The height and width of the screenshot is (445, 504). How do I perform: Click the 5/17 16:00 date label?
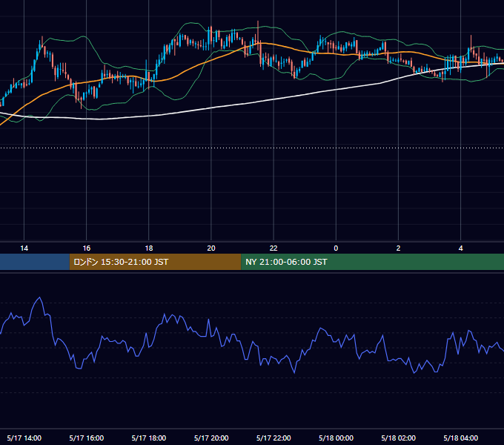(87, 438)
